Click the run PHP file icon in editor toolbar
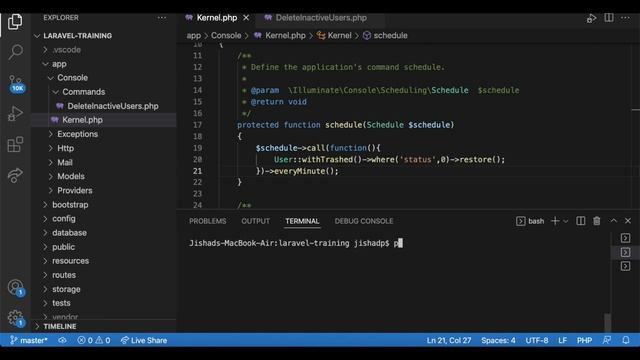640x360 pixels. coord(591,18)
